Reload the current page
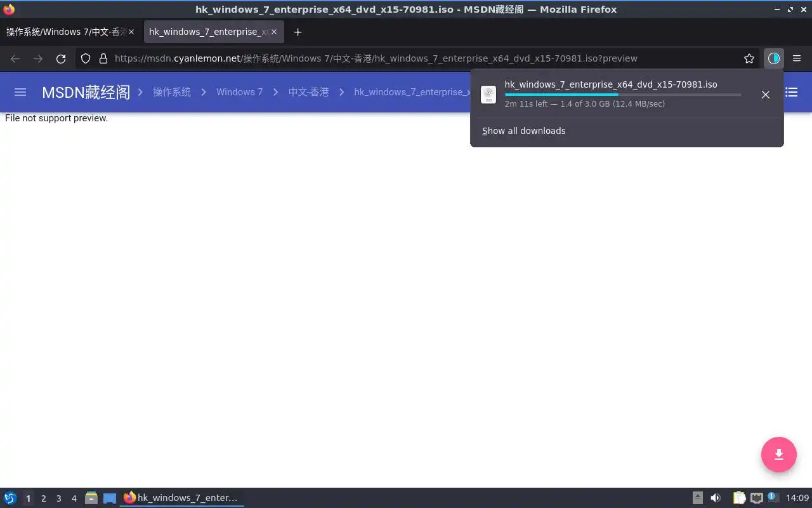The height and width of the screenshot is (508, 812). (61, 58)
